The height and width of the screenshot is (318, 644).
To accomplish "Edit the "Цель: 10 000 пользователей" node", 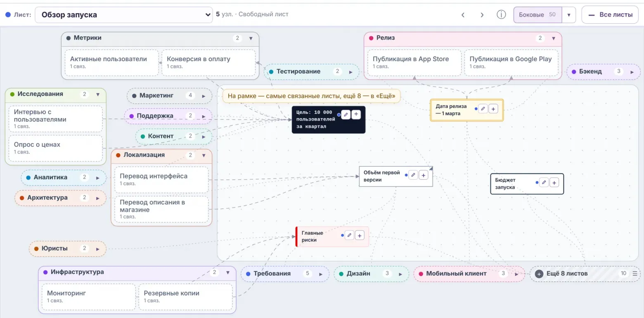I will tap(346, 115).
